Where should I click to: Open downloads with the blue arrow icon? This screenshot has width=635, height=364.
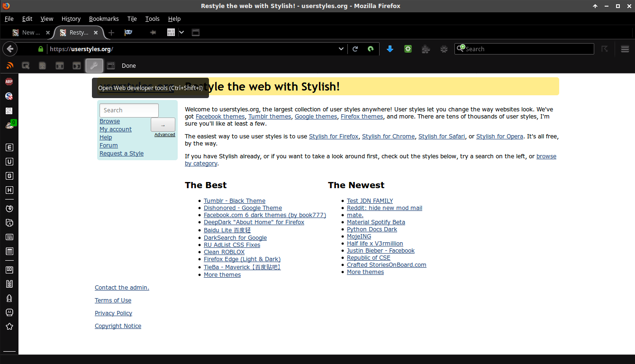[x=390, y=49]
